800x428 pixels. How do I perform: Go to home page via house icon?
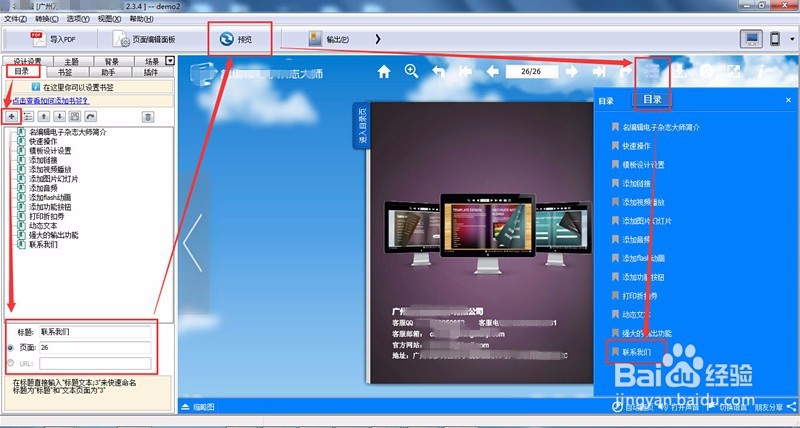384,71
